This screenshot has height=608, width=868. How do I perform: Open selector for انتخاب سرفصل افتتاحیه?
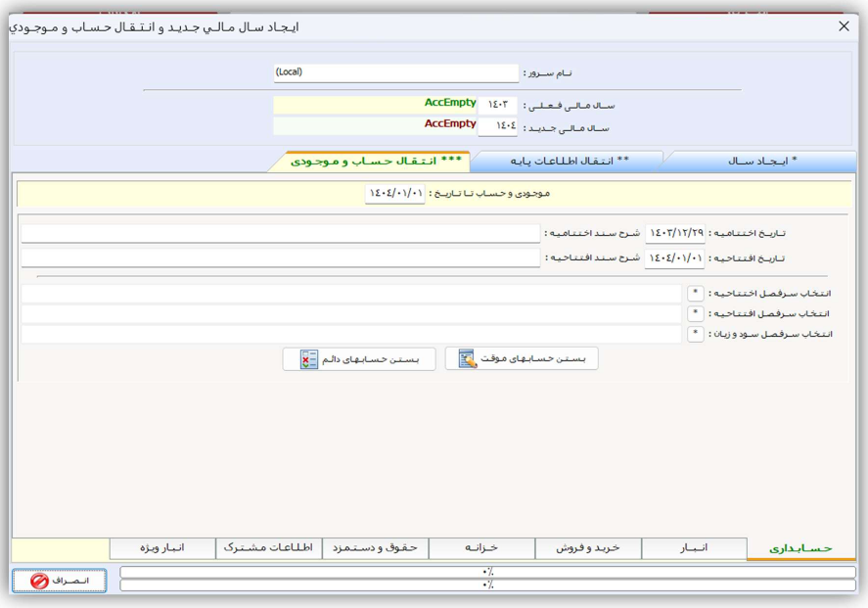click(696, 313)
